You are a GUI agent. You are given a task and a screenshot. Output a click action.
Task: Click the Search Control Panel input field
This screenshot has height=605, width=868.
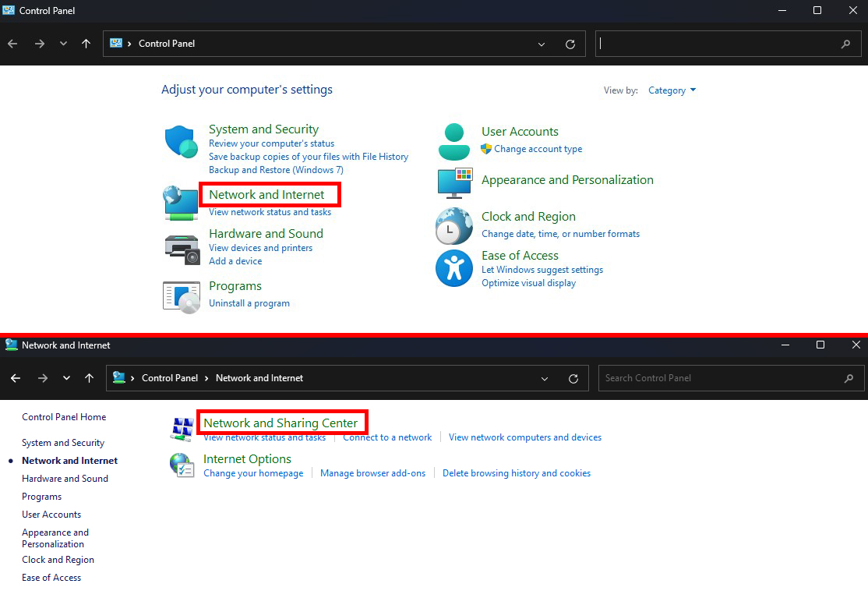point(721,378)
